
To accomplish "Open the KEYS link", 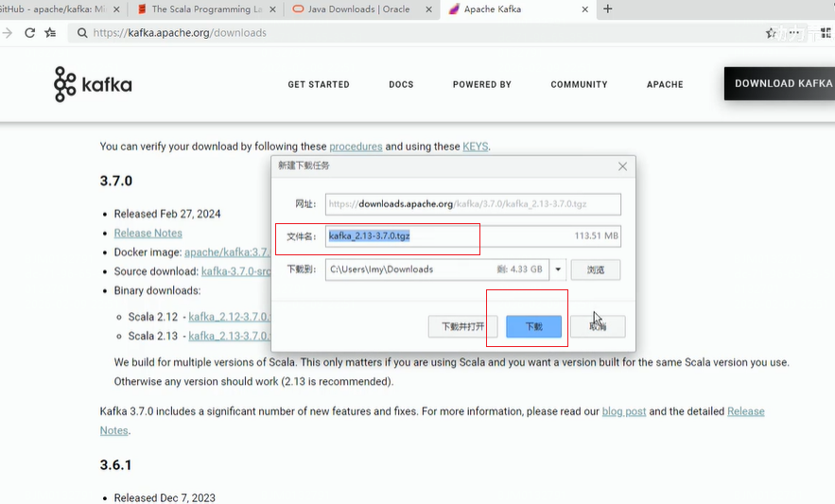I will pyautogui.click(x=475, y=147).
